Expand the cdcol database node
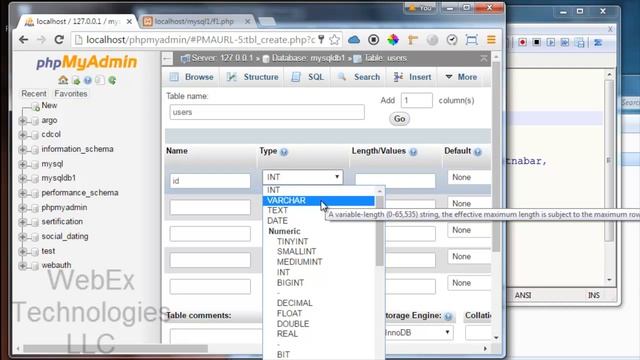 click(23, 135)
